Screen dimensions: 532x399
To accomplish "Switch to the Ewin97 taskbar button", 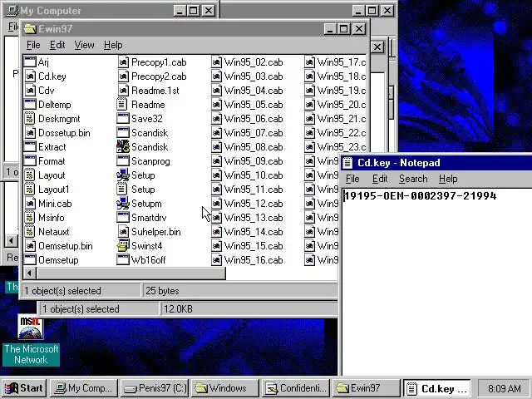I will [x=366, y=388].
